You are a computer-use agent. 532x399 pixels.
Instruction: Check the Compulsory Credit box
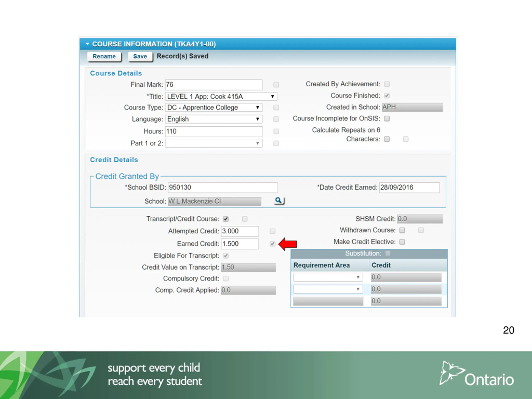[226, 278]
